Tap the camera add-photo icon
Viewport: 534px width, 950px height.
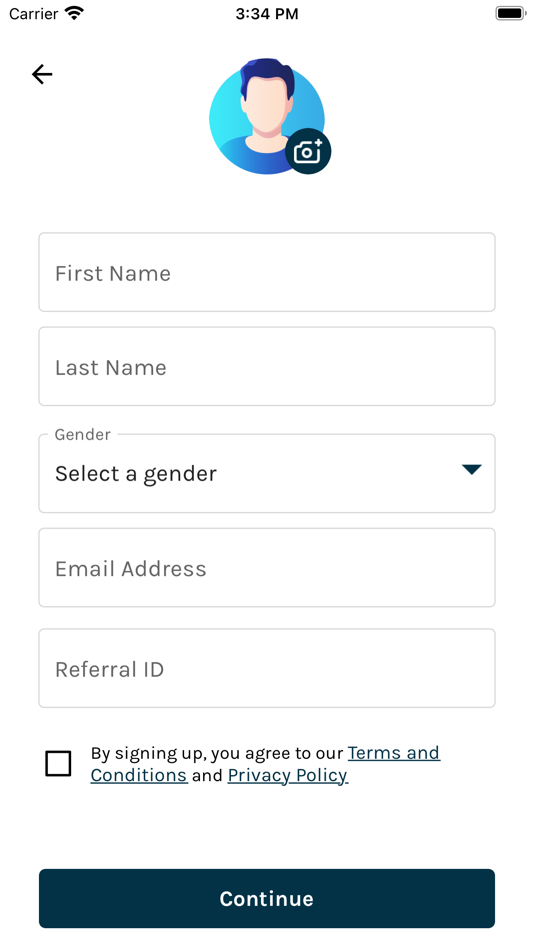pyautogui.click(x=308, y=151)
